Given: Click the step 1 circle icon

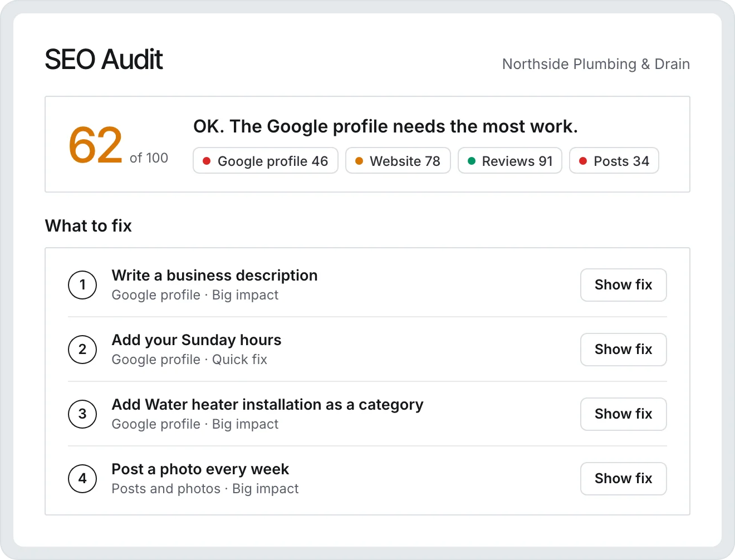Looking at the screenshot, I should tap(82, 285).
